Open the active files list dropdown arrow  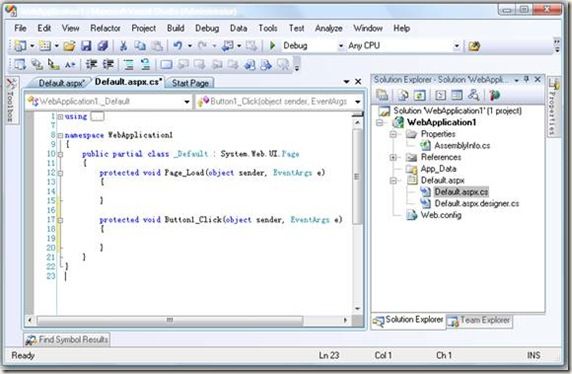[x=347, y=82]
